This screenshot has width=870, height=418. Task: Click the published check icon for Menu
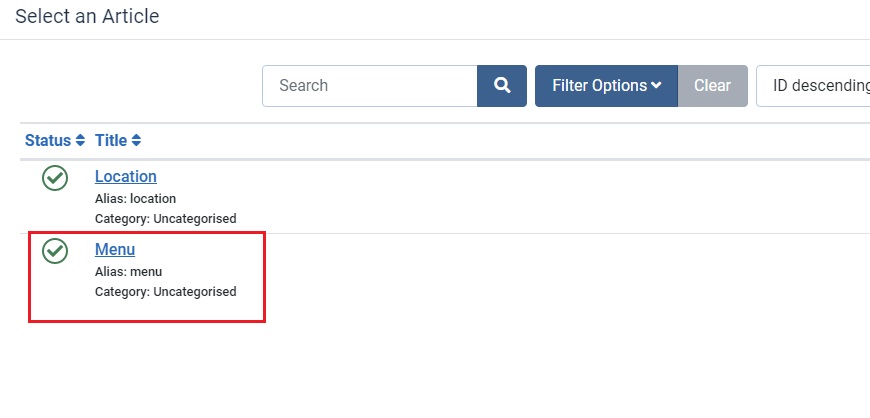[x=55, y=251]
